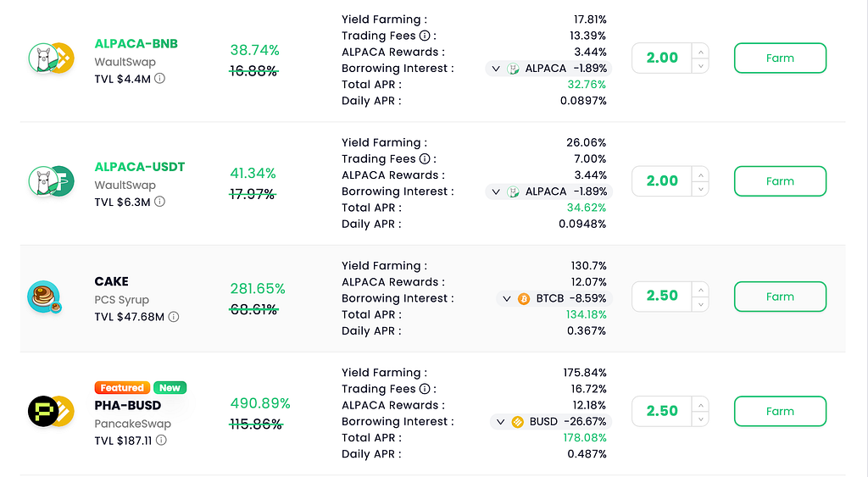Increase leverage for CAKE with up arrow
Viewport: 868px width, 477px height.
click(x=700, y=290)
